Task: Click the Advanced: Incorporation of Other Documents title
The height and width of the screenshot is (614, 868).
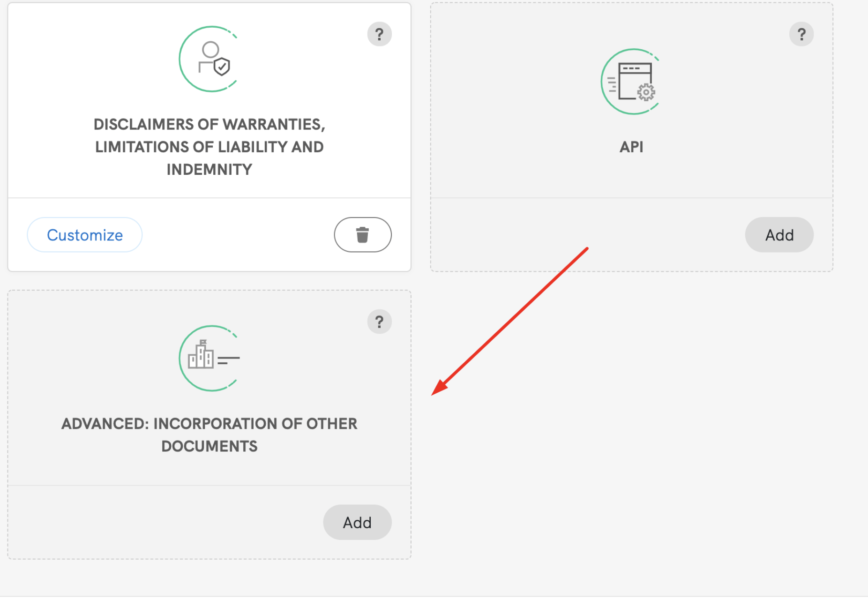Action: pyautogui.click(x=210, y=434)
